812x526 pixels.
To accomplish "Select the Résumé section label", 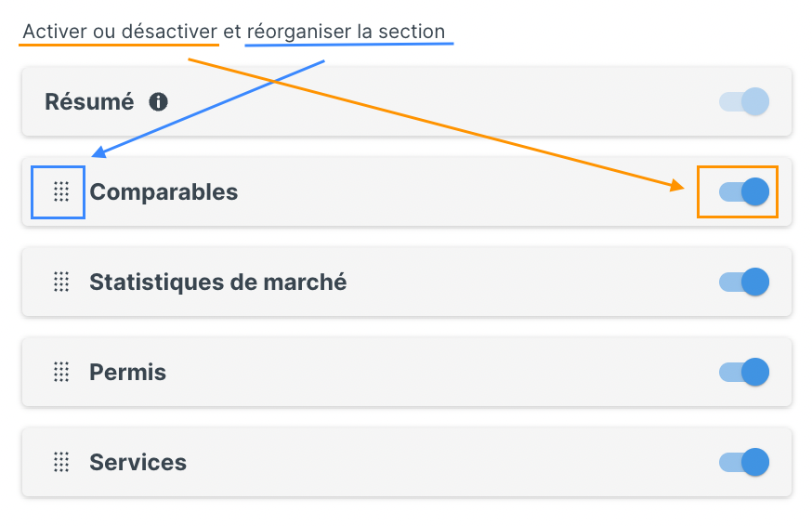I will [x=89, y=101].
